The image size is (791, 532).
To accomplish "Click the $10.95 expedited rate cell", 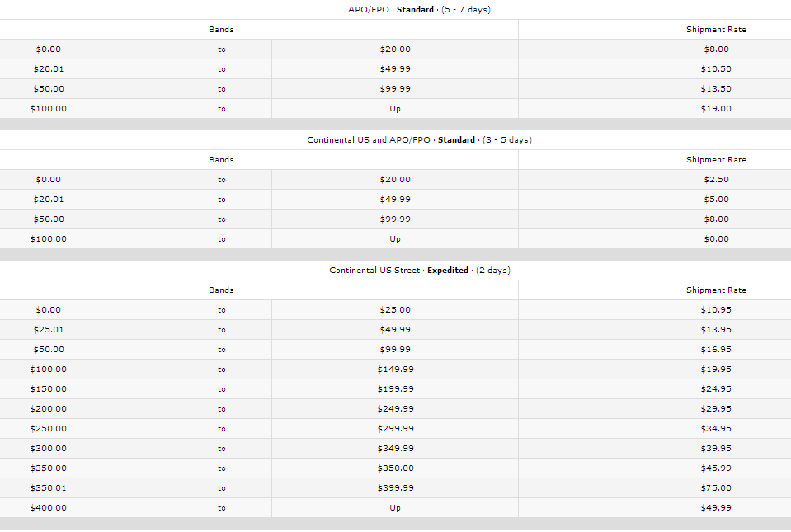I will [715, 310].
